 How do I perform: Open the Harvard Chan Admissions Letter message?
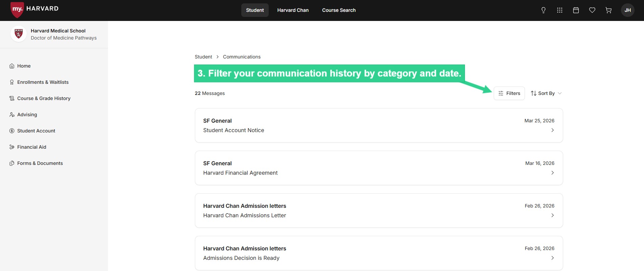tap(379, 211)
